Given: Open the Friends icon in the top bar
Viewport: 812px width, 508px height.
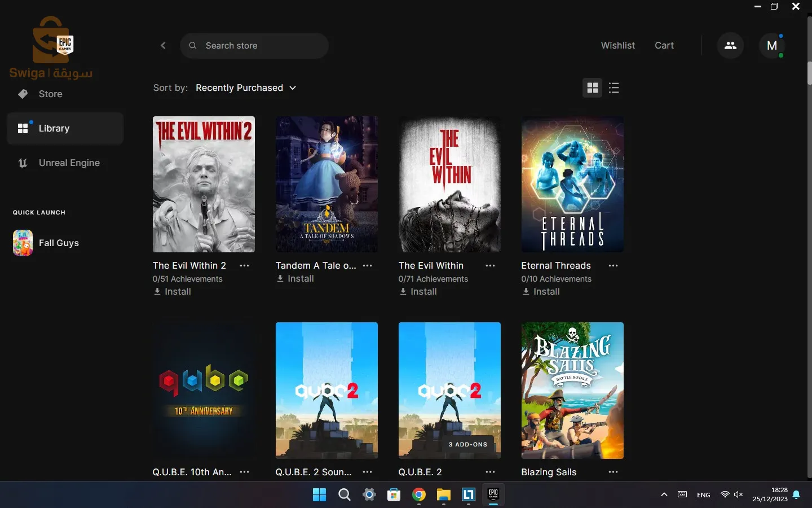Looking at the screenshot, I should point(730,46).
